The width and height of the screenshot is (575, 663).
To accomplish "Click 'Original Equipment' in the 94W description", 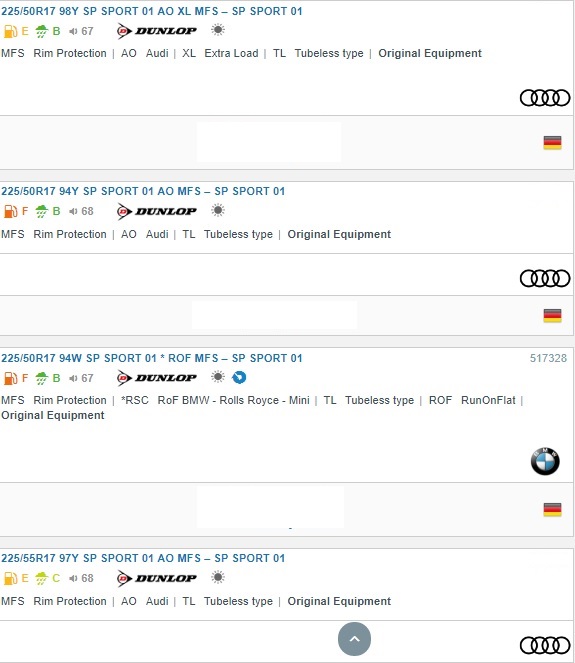I will coord(53,415).
